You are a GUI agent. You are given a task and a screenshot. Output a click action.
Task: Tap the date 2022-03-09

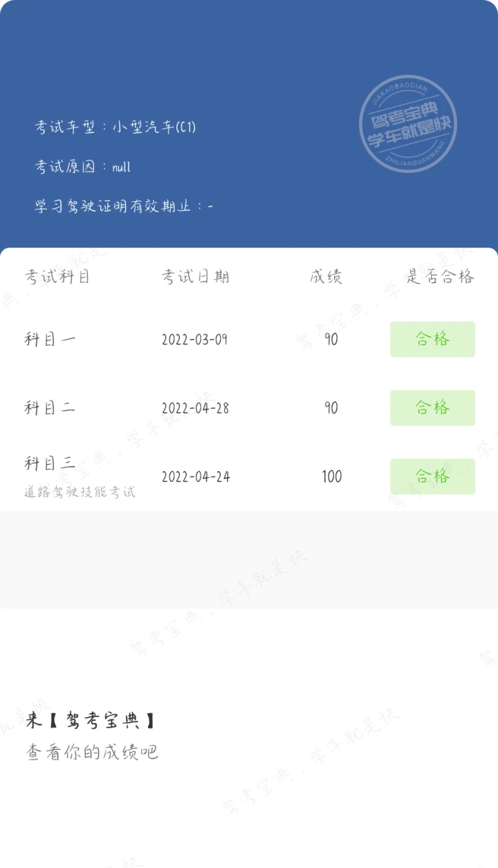pos(195,340)
